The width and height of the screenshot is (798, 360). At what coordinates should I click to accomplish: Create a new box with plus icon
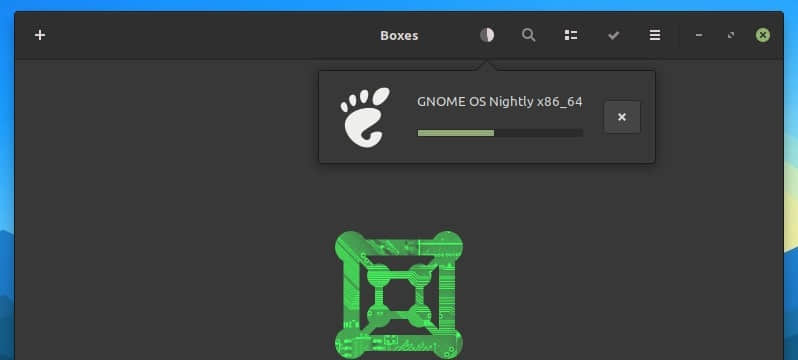[40, 35]
